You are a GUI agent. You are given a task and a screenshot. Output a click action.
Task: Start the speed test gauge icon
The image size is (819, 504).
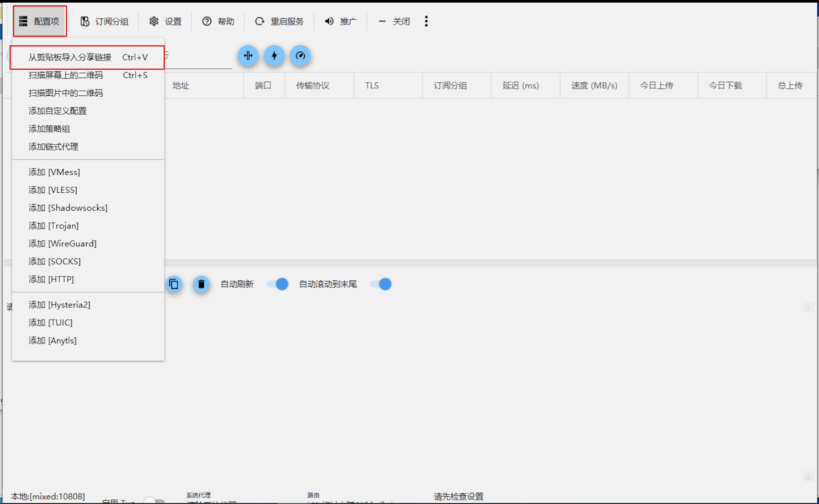(300, 56)
